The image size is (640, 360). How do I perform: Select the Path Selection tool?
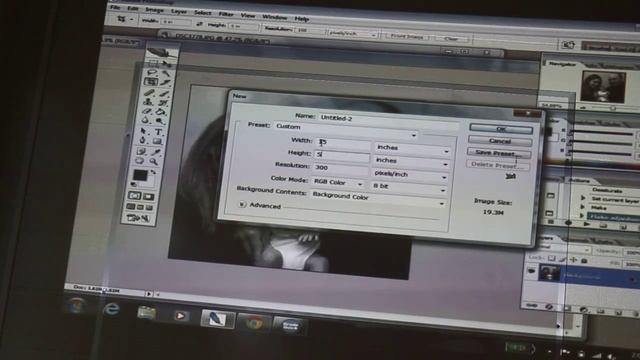[x=145, y=131]
